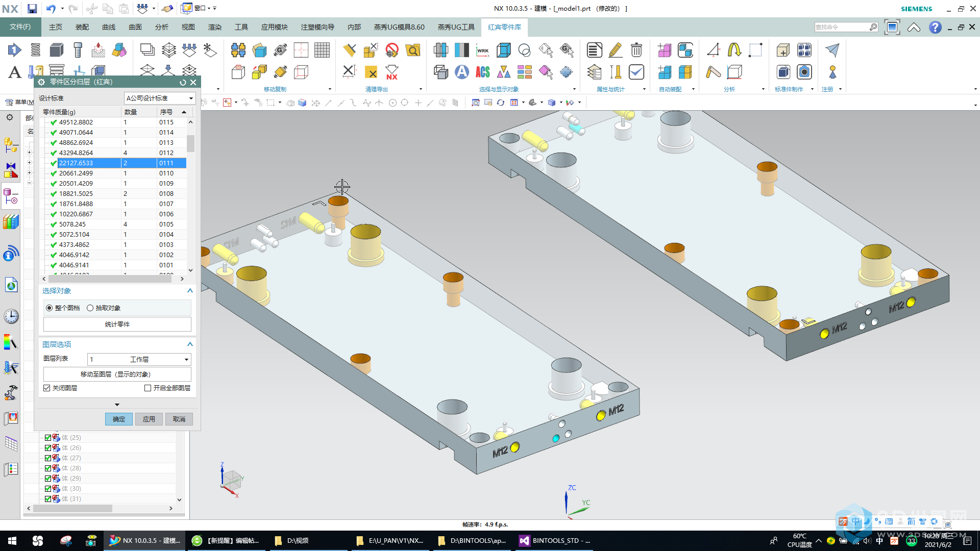Screen dimensions: 980x551
Task: Expand the dialog's bottom more-options arrow
Action: click(x=117, y=405)
